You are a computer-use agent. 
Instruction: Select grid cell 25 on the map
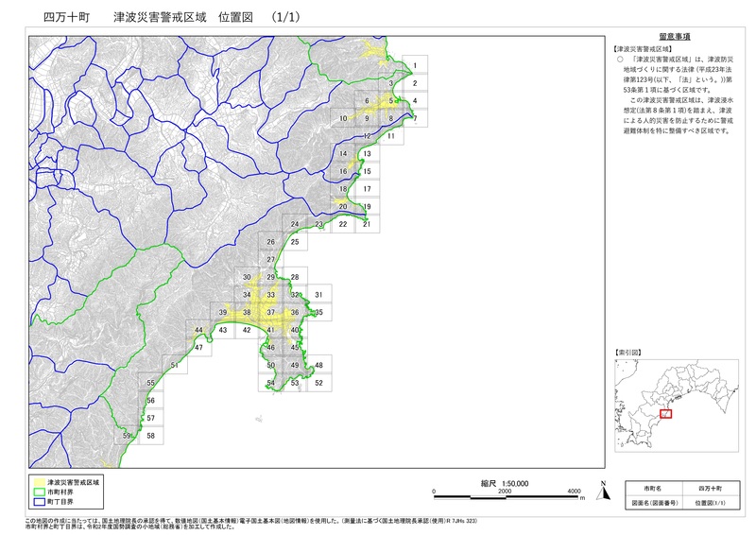(x=295, y=242)
